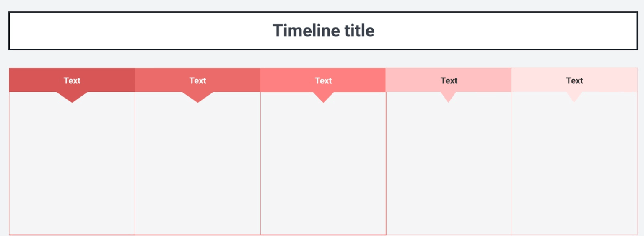Select the "Text" label in the second column header
This screenshot has width=644, height=236.
coord(197,80)
